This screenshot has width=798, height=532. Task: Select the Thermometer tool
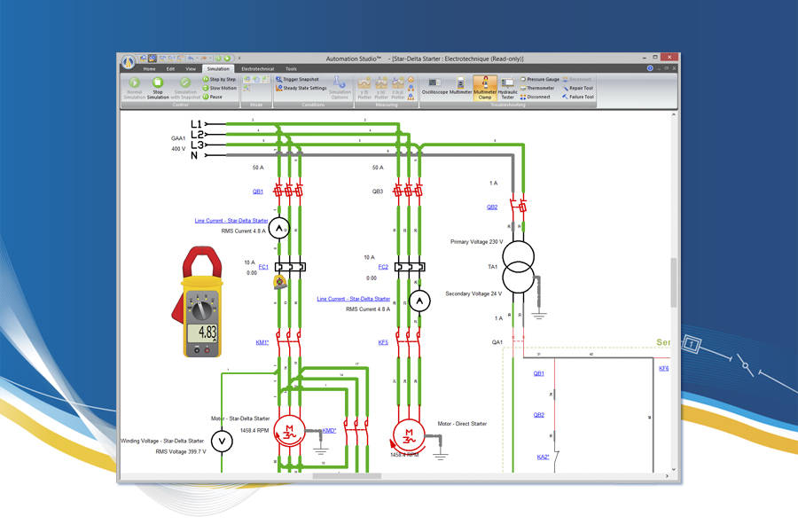tap(537, 88)
